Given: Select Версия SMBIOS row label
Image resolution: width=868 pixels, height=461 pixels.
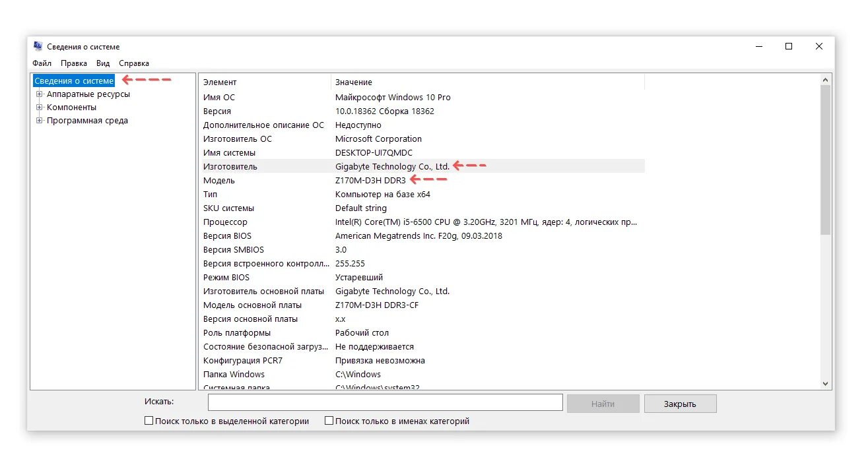Looking at the screenshot, I should click(x=234, y=250).
